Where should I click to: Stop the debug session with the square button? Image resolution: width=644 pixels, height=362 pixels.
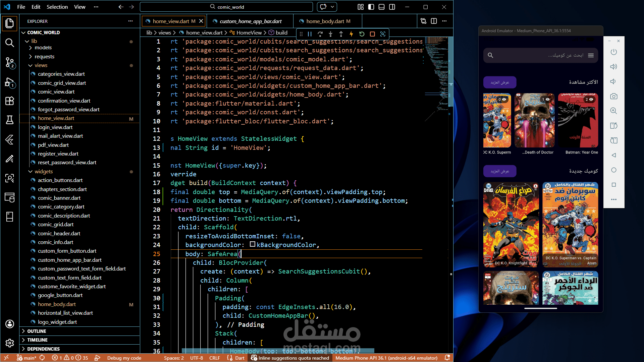point(372,34)
